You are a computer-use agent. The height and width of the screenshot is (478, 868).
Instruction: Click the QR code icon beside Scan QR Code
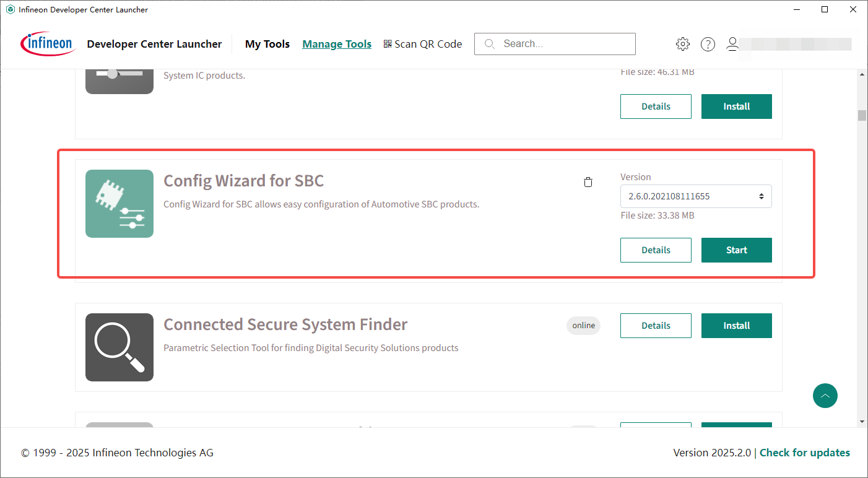(388, 44)
